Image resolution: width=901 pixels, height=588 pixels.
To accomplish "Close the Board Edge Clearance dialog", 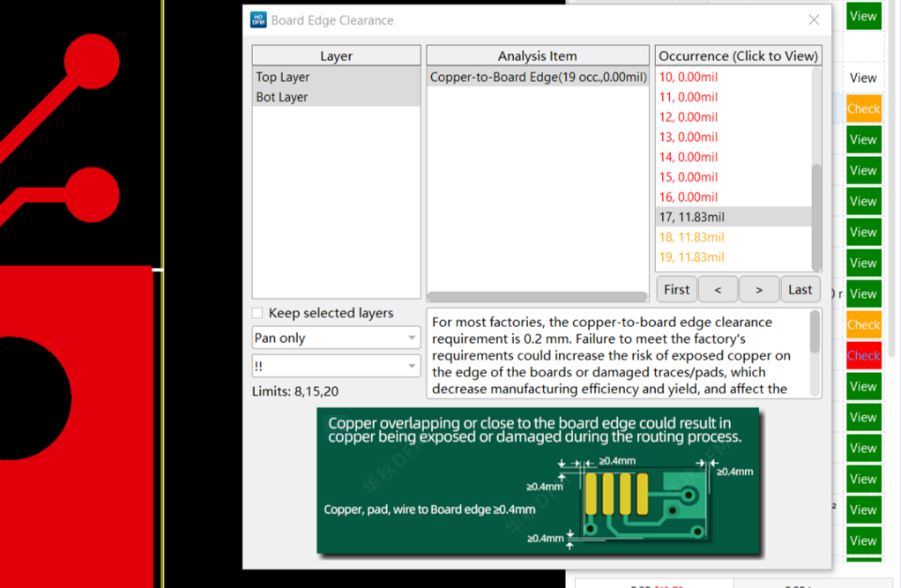I will coord(814,20).
